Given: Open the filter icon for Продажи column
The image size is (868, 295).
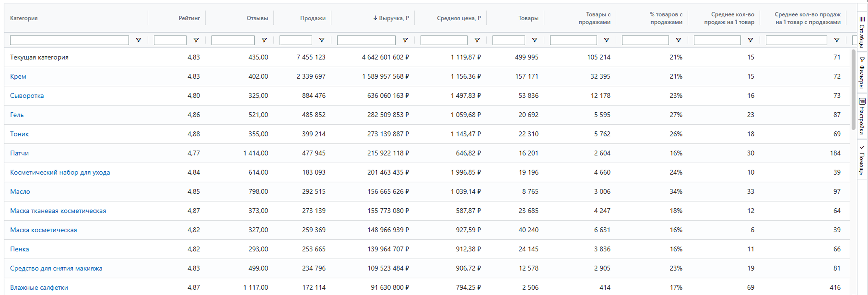Looking at the screenshot, I should click(322, 40).
